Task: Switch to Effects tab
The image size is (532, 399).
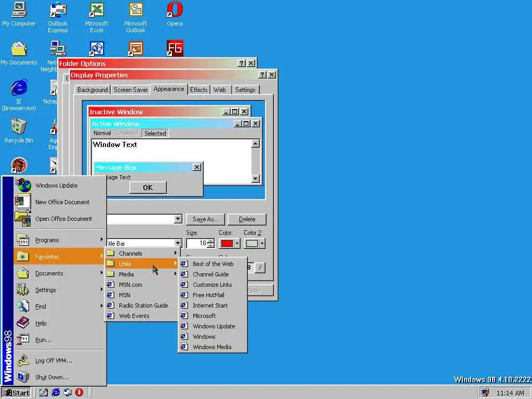Action: click(198, 90)
